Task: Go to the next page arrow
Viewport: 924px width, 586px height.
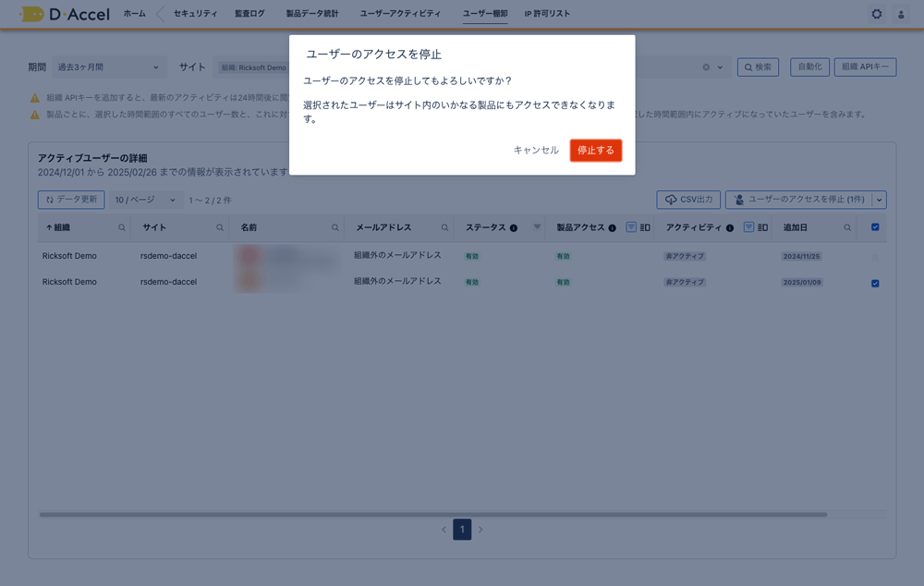Action: tap(480, 530)
